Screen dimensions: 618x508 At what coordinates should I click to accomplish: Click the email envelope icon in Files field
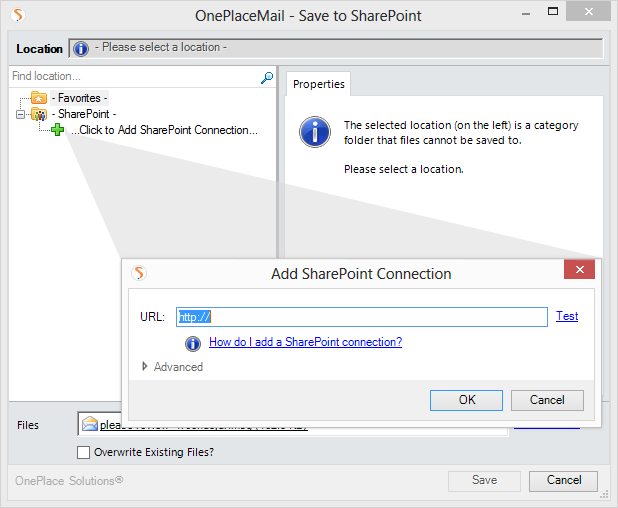pos(90,425)
